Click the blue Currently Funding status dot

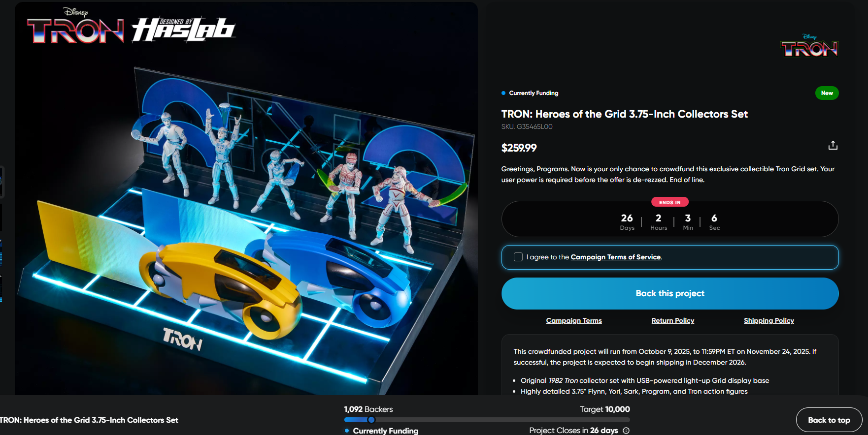coord(503,93)
